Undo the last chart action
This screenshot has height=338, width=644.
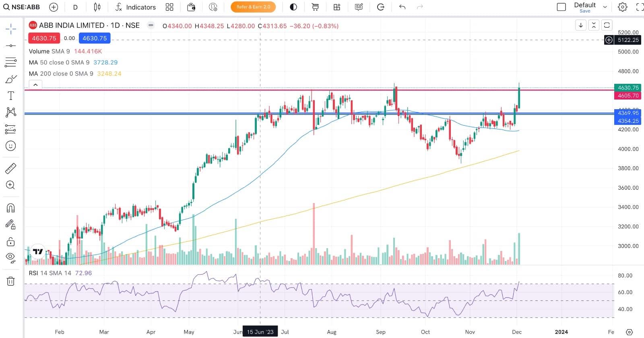pyautogui.click(x=402, y=7)
